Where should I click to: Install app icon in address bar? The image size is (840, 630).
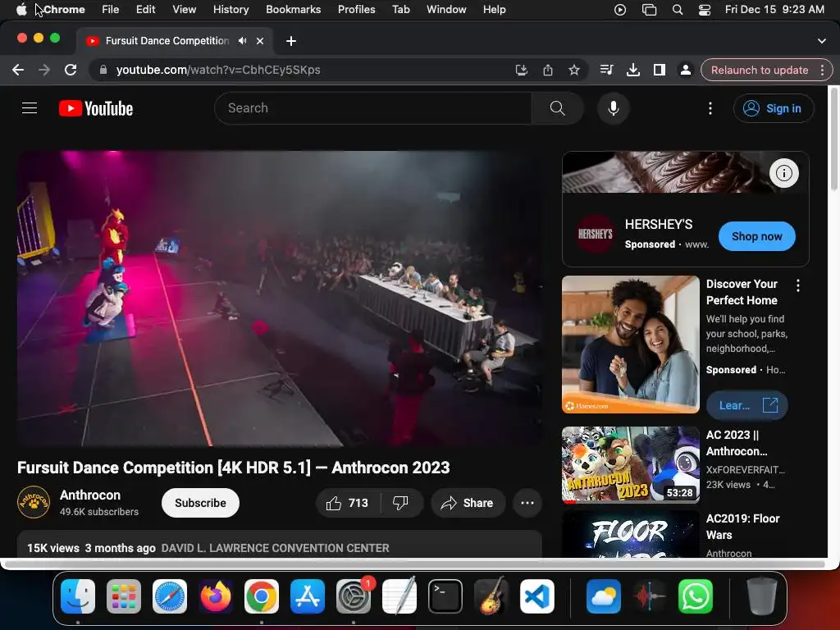click(x=521, y=70)
